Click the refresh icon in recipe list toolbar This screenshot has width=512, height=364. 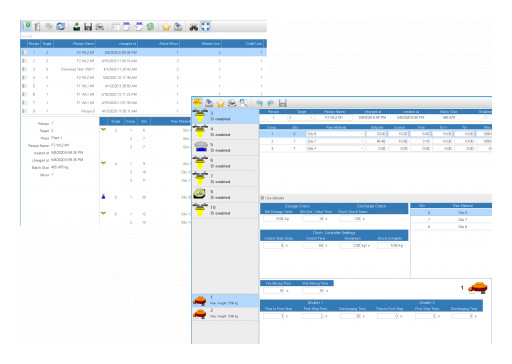pyautogui.click(x=61, y=26)
